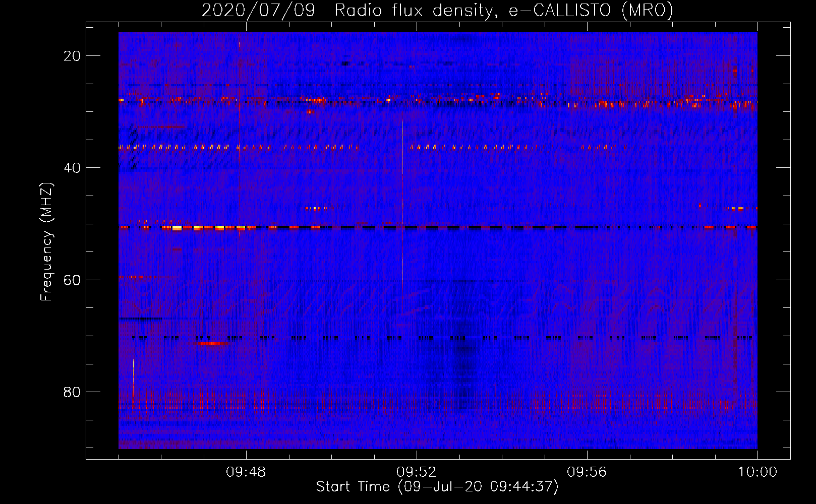
Task: Click the bright horizontal emission band near 50 MHz
Action: [x=438, y=227]
